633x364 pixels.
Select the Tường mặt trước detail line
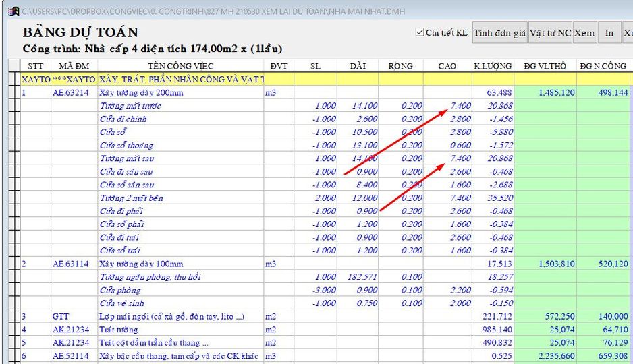pyautogui.click(x=131, y=106)
